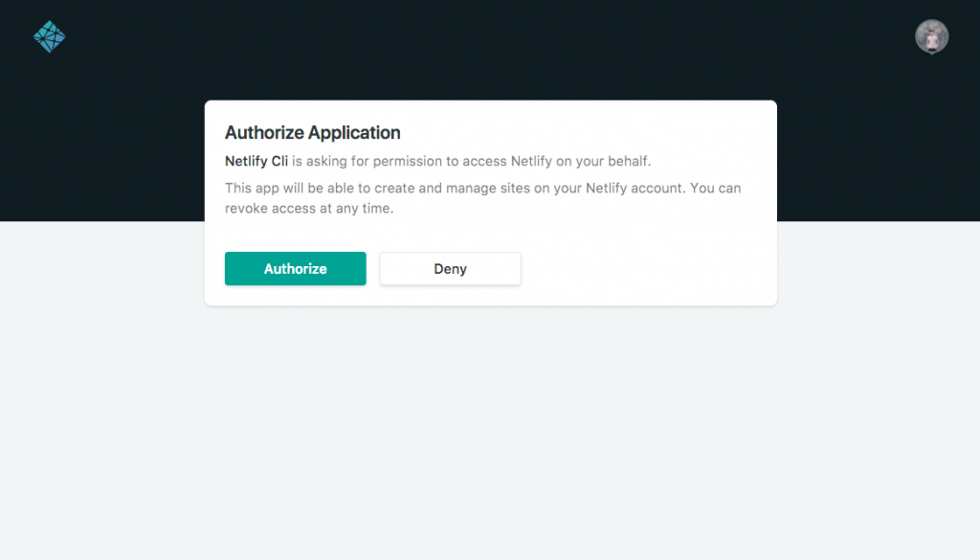Image resolution: width=980 pixels, height=560 pixels.
Task: Click 'You can' at the end of the description line
Action: 715,189
